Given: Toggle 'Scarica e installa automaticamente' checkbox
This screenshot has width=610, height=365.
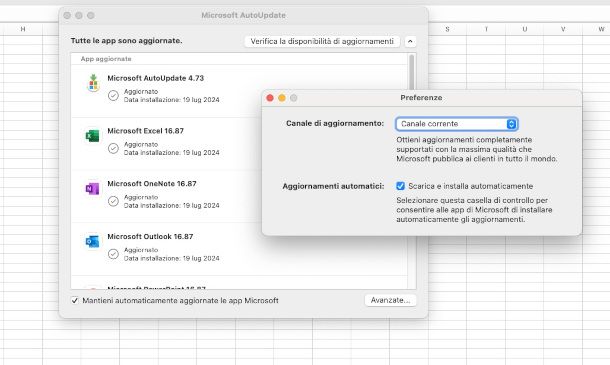Looking at the screenshot, I should (x=400, y=186).
